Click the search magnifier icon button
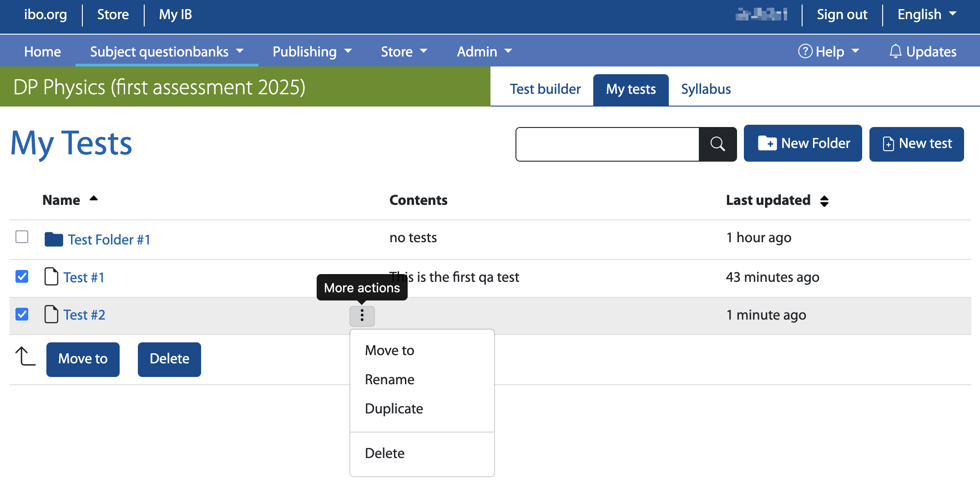This screenshot has height=504, width=980. point(717,144)
